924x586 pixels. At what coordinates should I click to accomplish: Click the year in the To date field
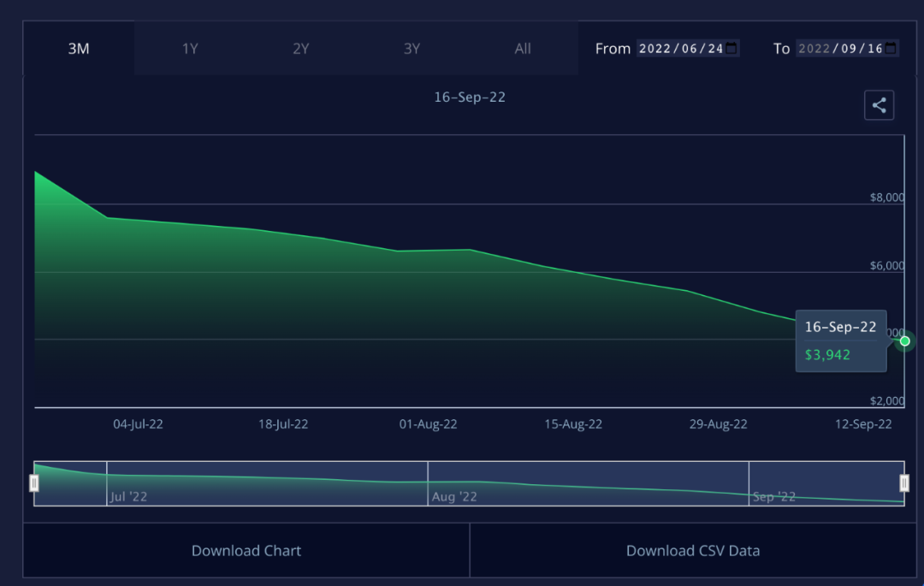814,49
